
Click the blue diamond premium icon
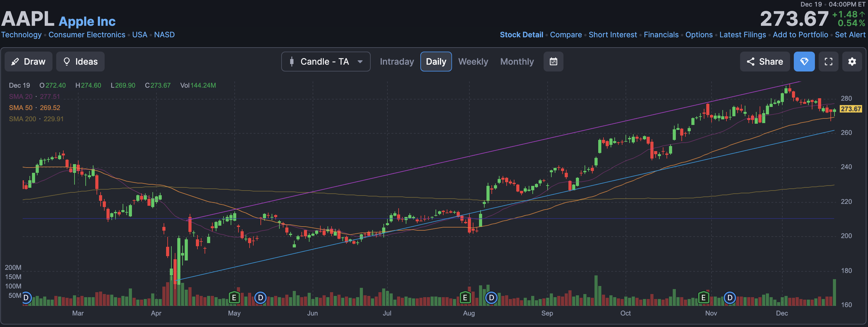click(804, 62)
